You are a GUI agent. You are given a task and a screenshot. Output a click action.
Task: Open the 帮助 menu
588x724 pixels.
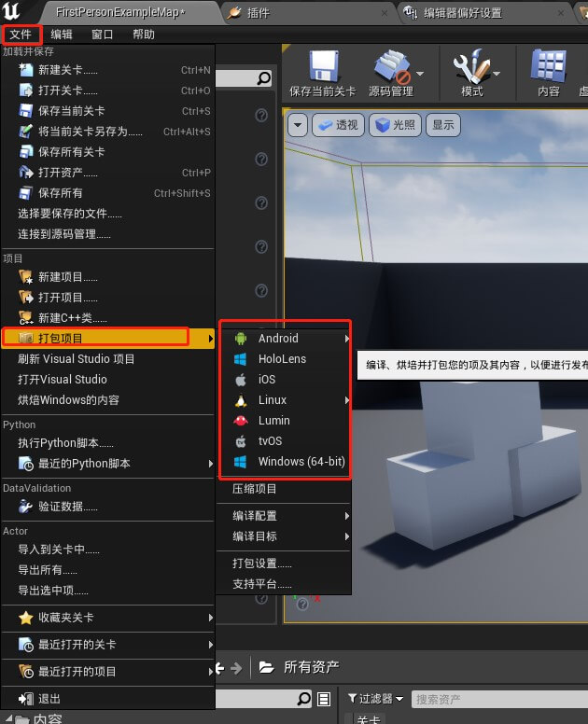point(143,35)
